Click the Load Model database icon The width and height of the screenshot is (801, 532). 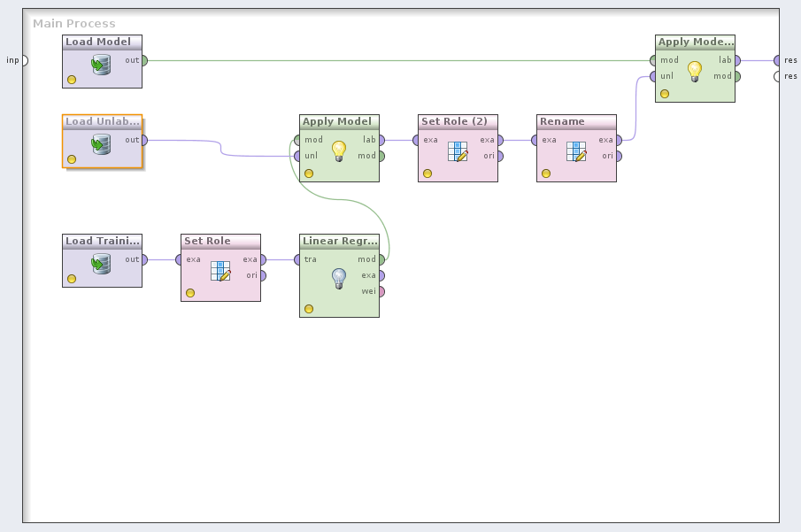101,65
